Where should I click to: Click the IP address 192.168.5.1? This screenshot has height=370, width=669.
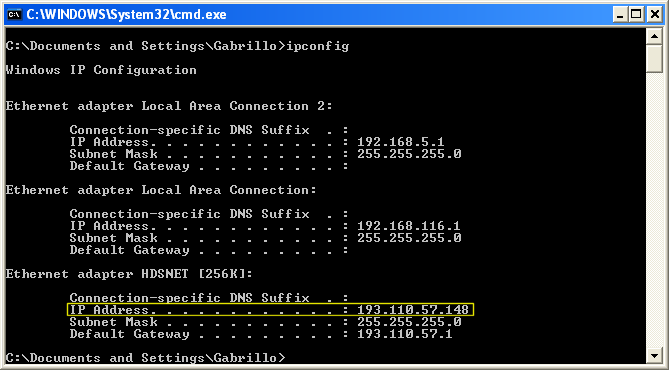401,142
